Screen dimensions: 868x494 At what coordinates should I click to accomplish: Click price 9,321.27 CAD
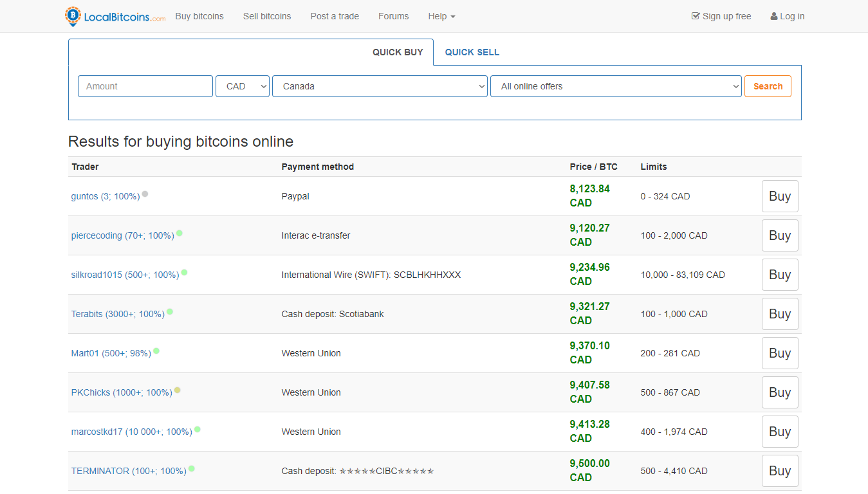pyautogui.click(x=589, y=313)
